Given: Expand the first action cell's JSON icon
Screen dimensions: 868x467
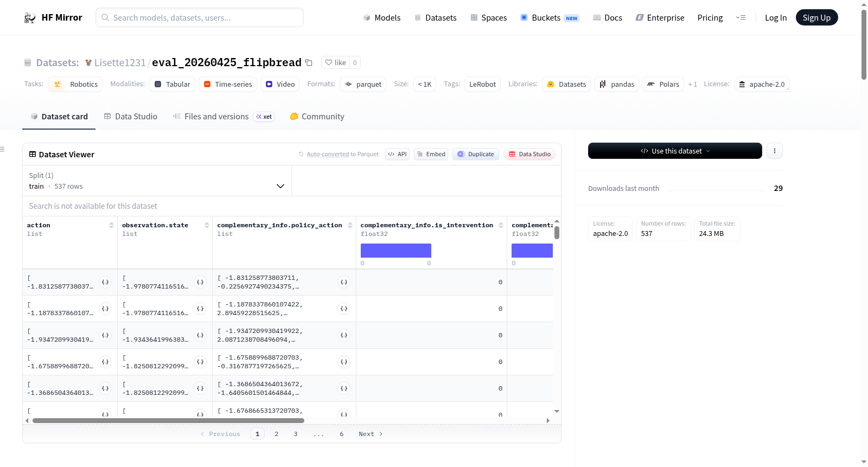Looking at the screenshot, I should (x=105, y=282).
